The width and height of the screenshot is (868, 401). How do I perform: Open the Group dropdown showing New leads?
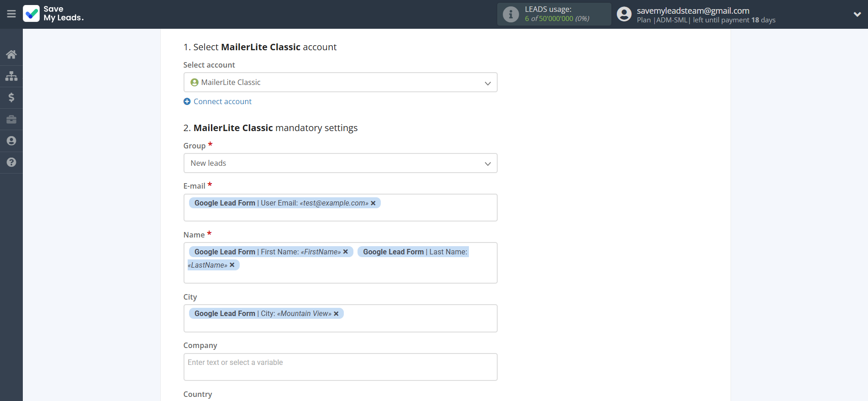pos(340,163)
